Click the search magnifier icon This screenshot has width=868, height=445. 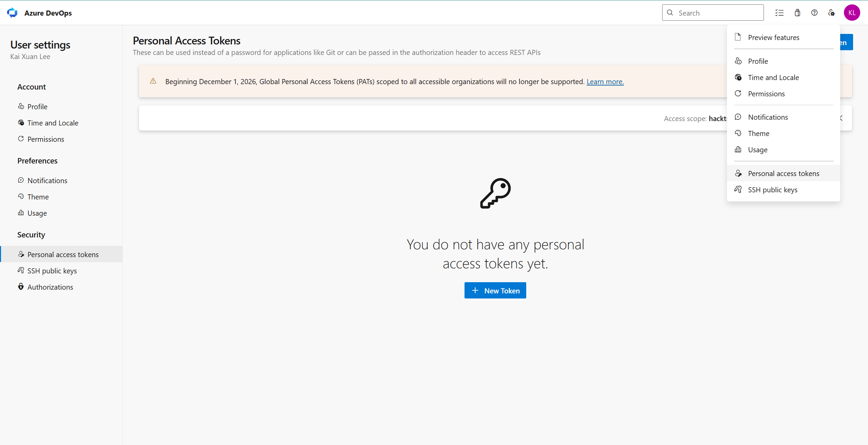670,13
